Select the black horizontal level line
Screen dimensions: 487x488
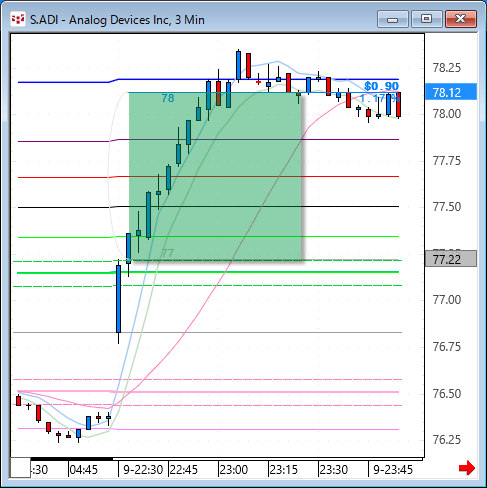208,207
